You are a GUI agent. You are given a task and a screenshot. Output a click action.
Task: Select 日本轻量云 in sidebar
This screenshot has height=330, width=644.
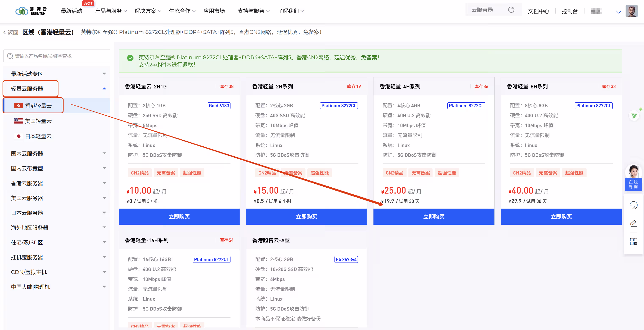(57, 136)
